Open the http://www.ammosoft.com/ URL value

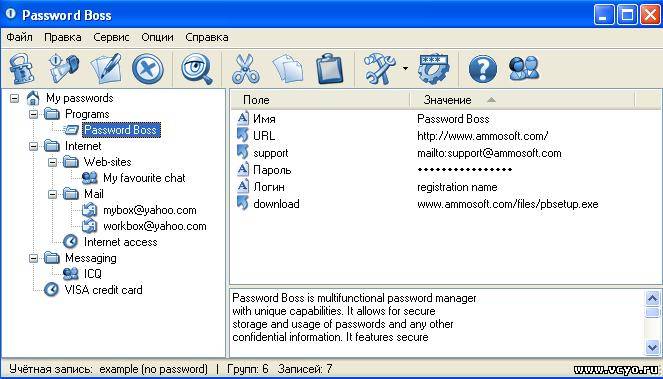tap(482, 136)
